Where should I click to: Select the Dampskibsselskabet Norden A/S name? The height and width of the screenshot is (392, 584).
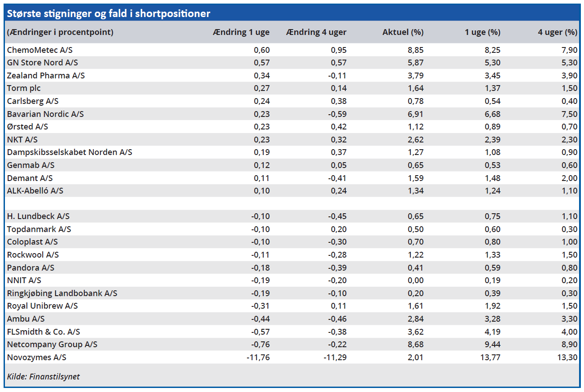click(70, 152)
